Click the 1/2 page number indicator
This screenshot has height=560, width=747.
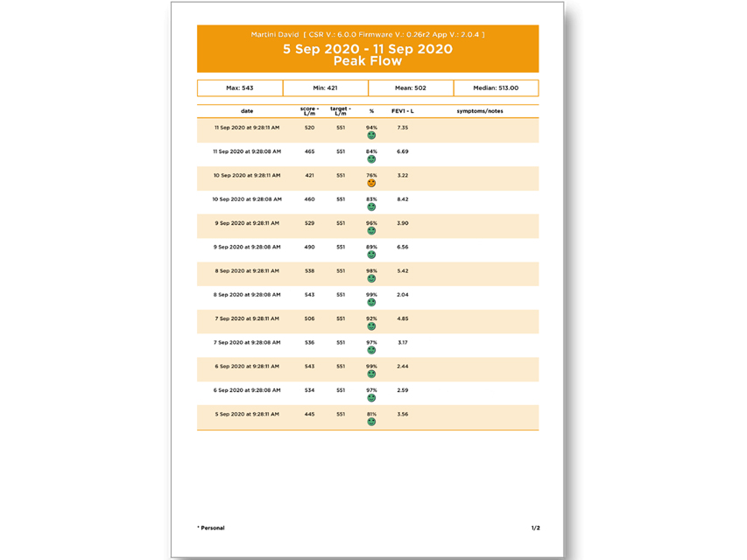535,528
